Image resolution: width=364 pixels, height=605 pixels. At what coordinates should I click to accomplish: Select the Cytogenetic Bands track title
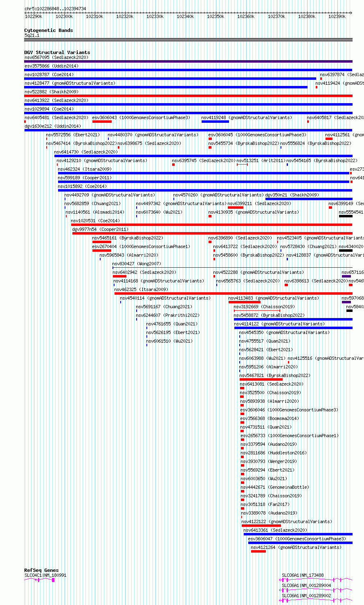point(49,30)
